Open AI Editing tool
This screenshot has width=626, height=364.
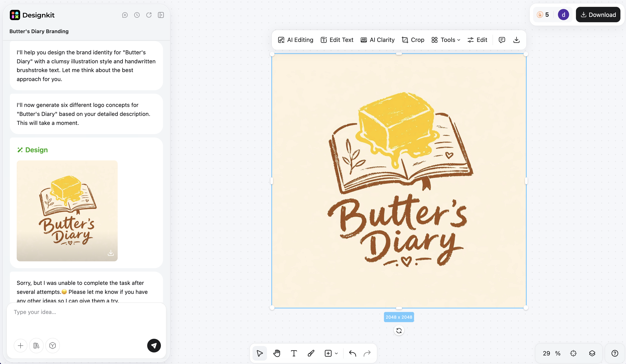pyautogui.click(x=296, y=40)
